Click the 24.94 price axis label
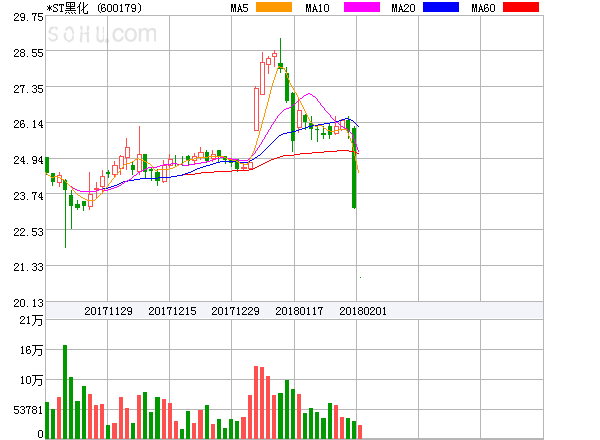 tap(28, 160)
